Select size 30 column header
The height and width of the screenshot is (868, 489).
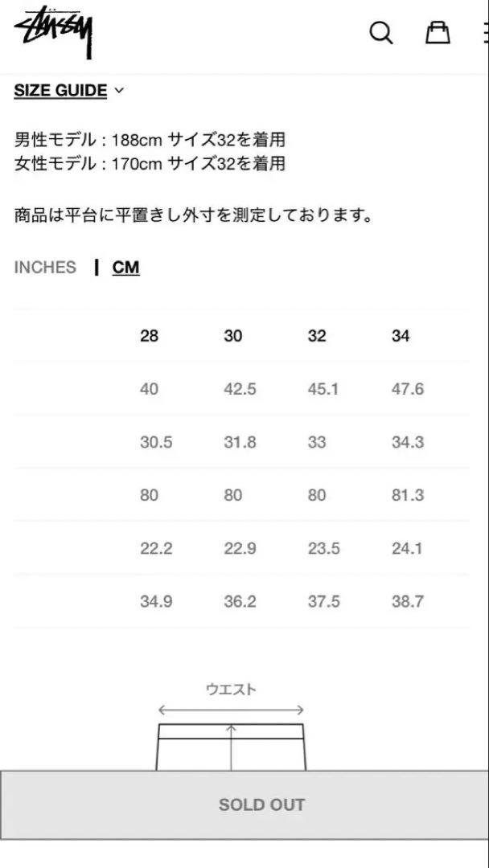tap(233, 335)
